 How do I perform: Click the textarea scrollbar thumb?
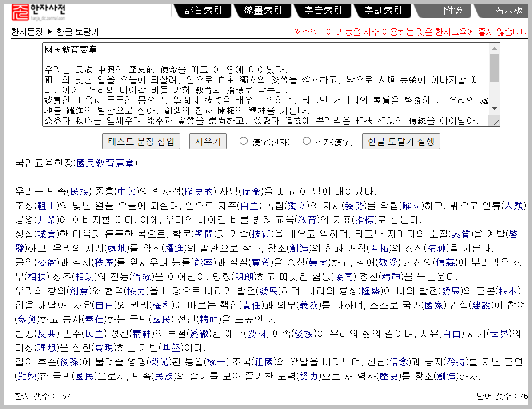click(494, 68)
